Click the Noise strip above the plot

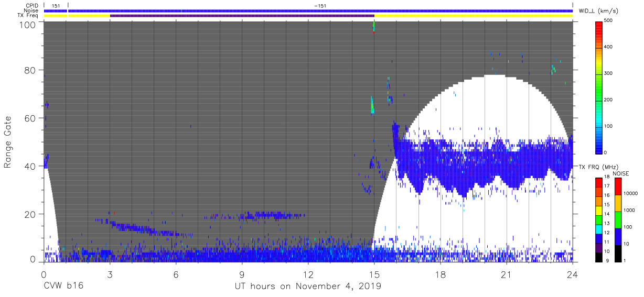[x=308, y=10]
